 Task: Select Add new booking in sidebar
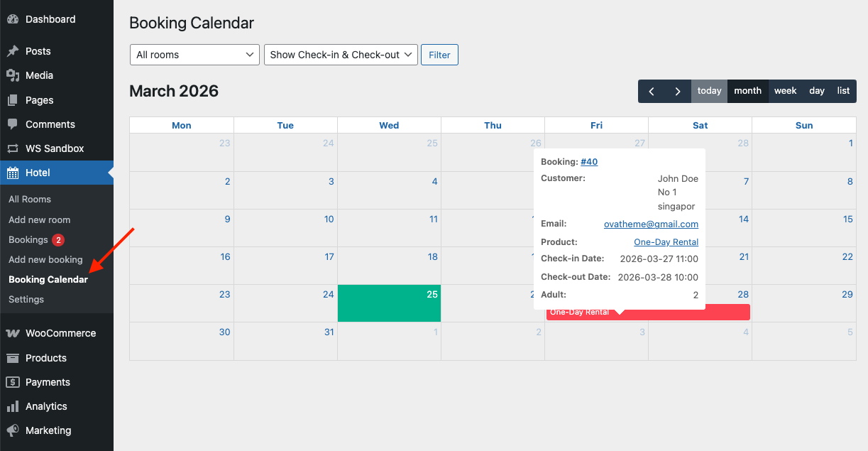[x=45, y=259]
